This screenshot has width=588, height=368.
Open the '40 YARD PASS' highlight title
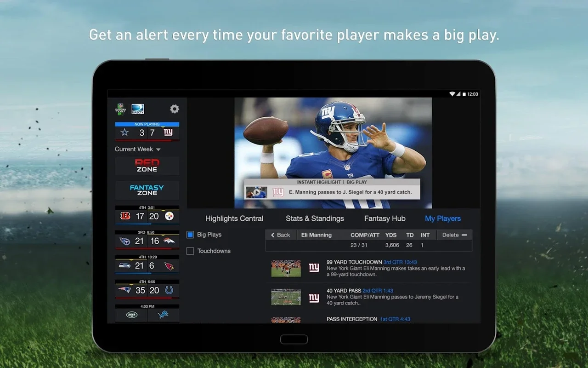click(344, 291)
